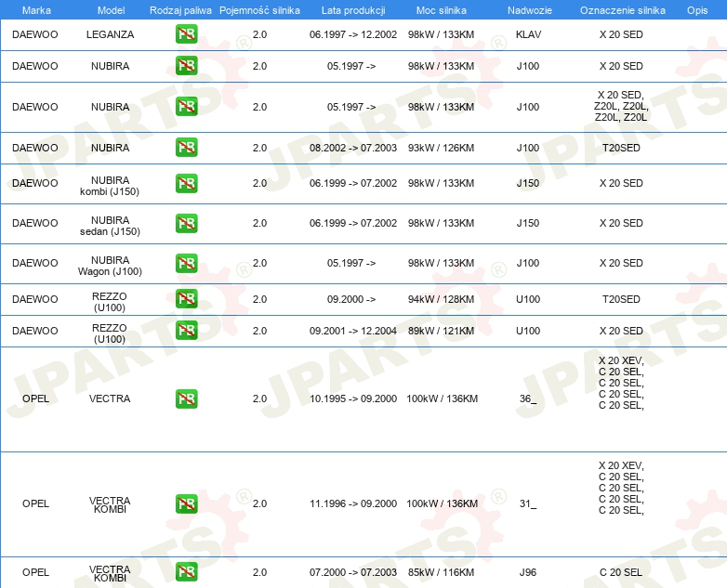Click the 06.1997 -> 12.2002 production years
This screenshot has width=727, height=588.
353,34
